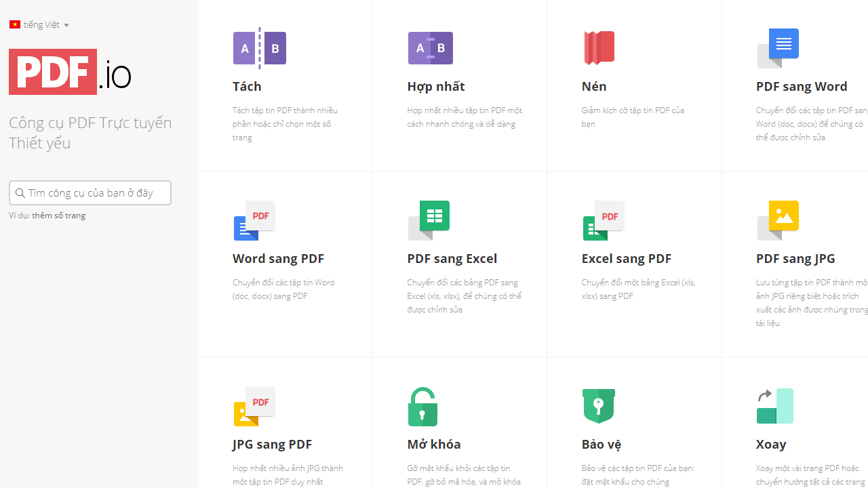
Task: Click the PDF sang Excel spreadsheet icon
Action: point(429,220)
